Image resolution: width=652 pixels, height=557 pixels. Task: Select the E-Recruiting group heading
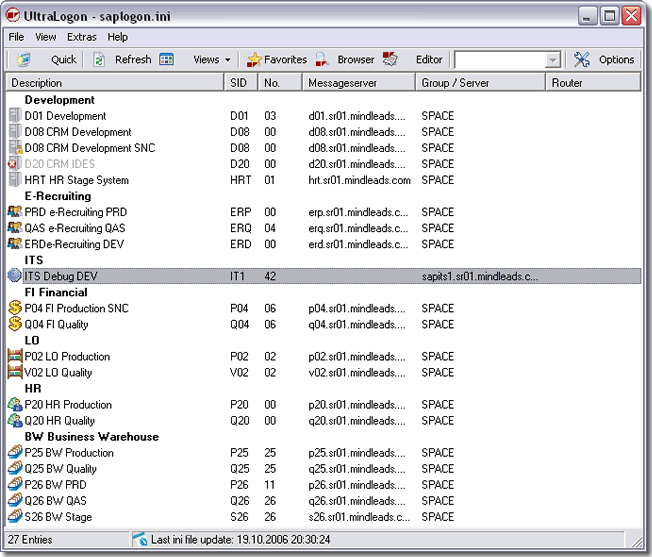click(x=58, y=196)
